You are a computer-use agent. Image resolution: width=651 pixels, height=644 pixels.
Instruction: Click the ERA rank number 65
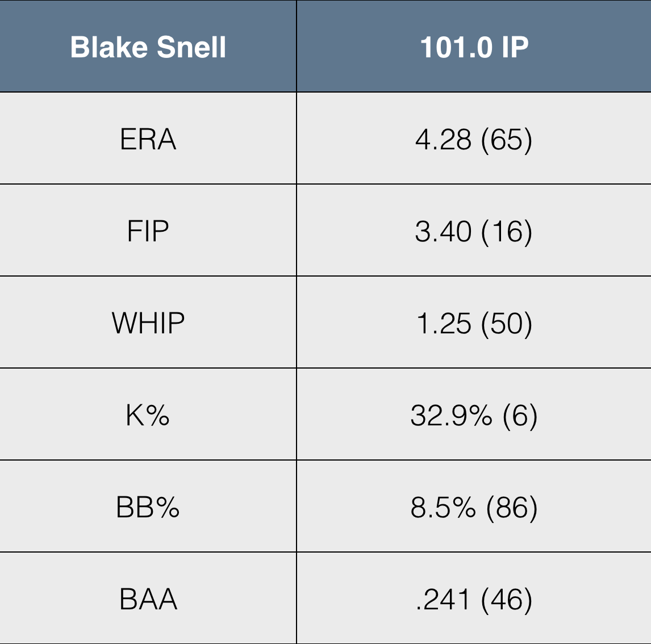pyautogui.click(x=506, y=139)
